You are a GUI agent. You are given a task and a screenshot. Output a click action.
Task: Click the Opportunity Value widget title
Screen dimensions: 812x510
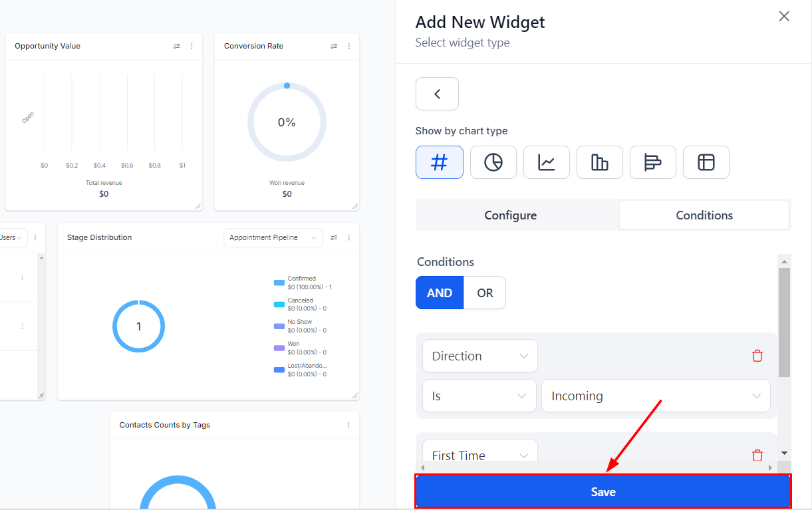coord(47,46)
